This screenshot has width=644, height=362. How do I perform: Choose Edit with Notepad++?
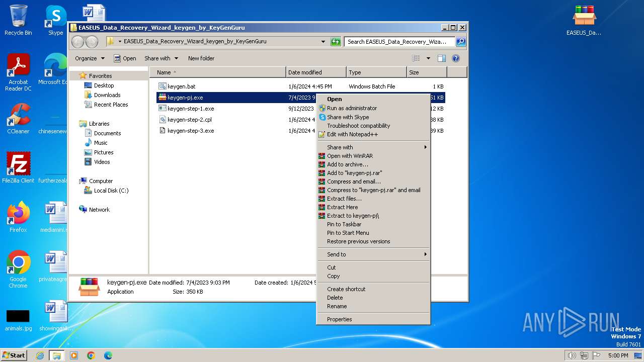373,134
